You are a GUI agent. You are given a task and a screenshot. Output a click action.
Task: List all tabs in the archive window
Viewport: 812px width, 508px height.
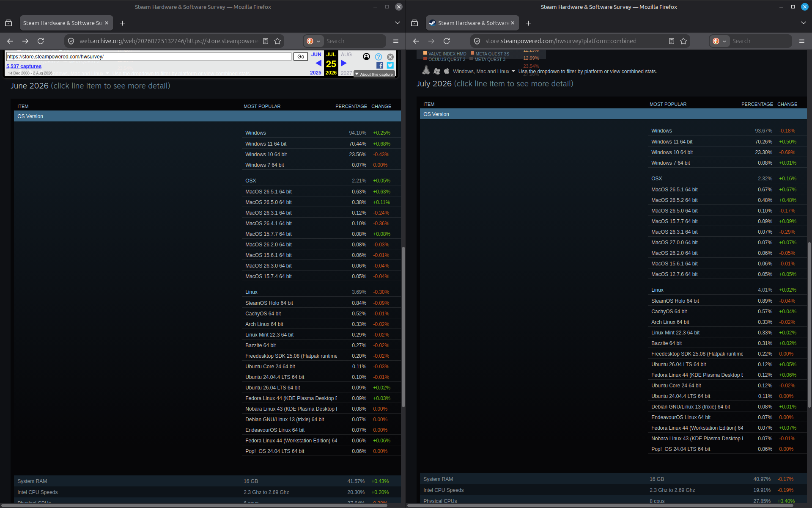398,23
